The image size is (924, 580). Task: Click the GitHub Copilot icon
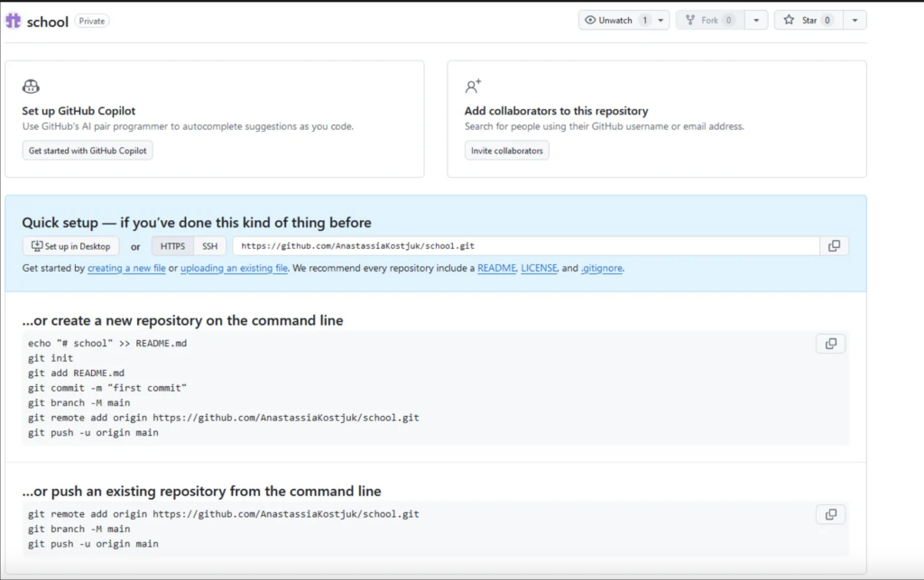[31, 87]
